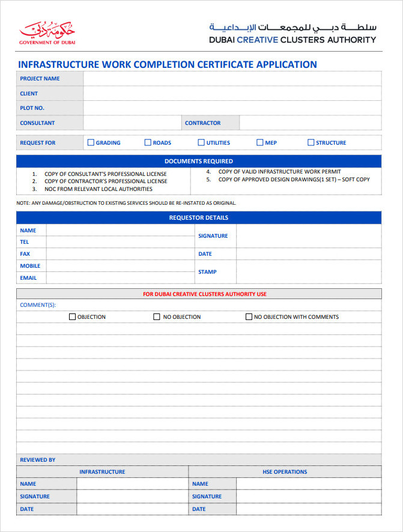Click the HSE Operations SIGNATURE field
This screenshot has width=403, height=532.
click(x=309, y=497)
